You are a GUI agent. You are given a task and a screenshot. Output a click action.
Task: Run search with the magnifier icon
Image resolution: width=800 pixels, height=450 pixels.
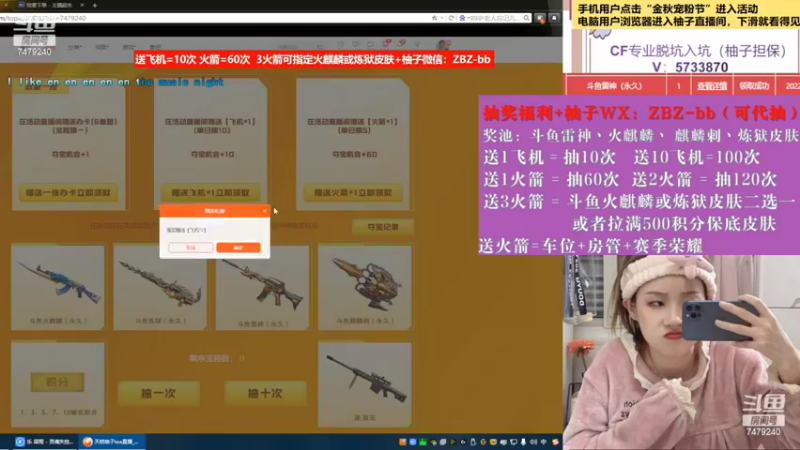(527, 18)
